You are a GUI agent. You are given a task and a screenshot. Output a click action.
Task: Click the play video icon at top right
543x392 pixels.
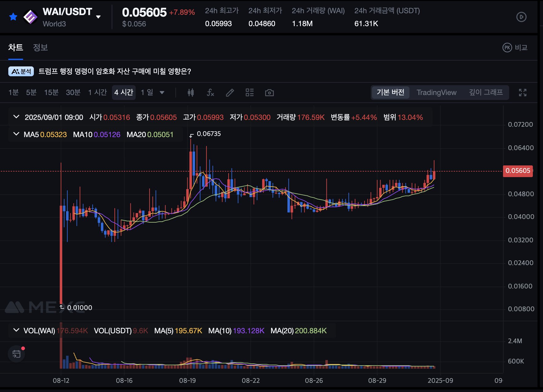coord(521,17)
